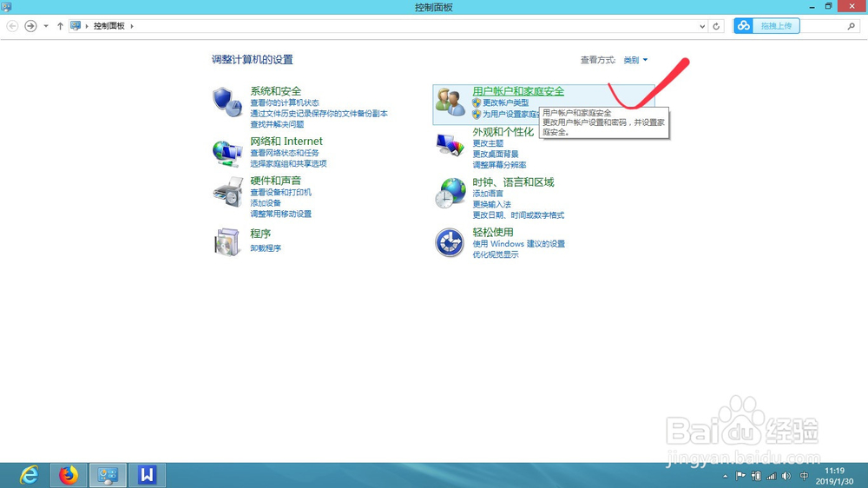Image resolution: width=868 pixels, height=488 pixels.
Task: Open the window system menu icon
Action: tap(6, 7)
